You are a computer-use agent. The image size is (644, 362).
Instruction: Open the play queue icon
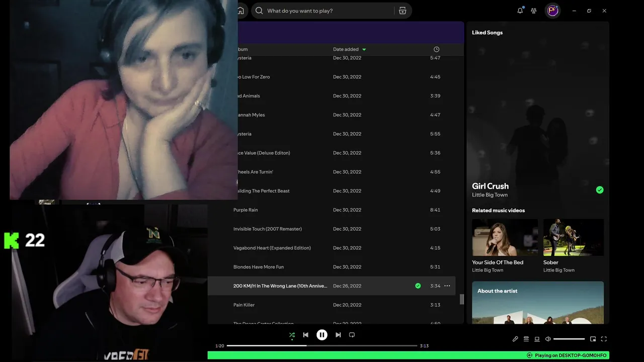coord(526,339)
